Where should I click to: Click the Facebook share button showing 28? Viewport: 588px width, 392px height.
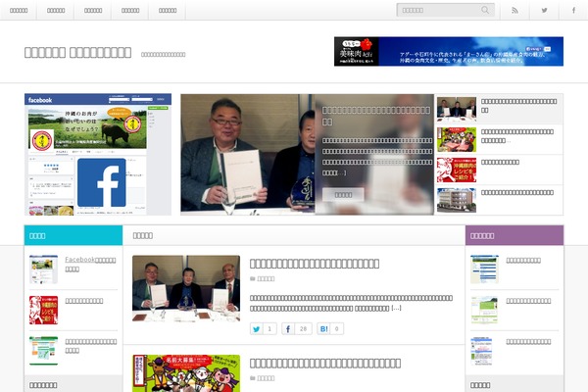pyautogui.click(x=297, y=328)
